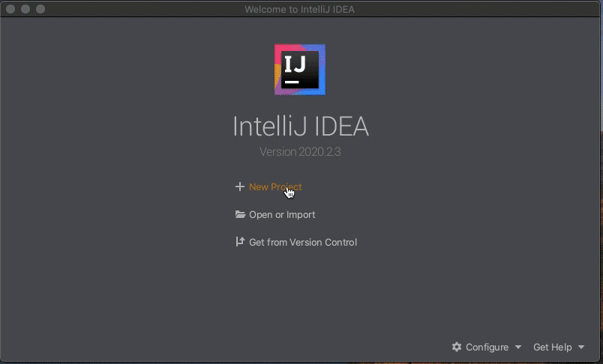Start a New Project
The image size is (603, 364).
click(275, 187)
